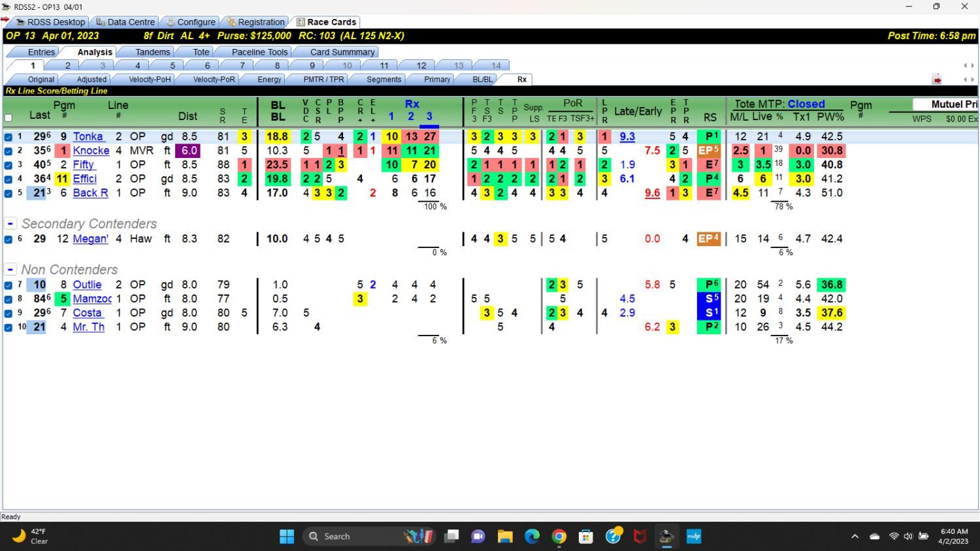Image resolution: width=980 pixels, height=551 pixels.
Task: Open the weather widget showing 42°F
Action: [30, 536]
